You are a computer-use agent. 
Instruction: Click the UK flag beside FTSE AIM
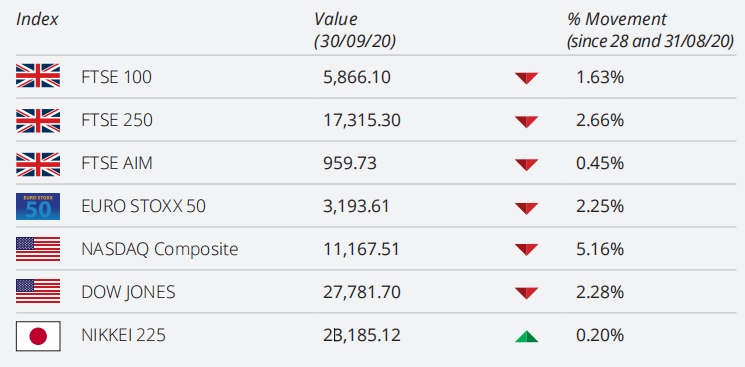click(38, 164)
